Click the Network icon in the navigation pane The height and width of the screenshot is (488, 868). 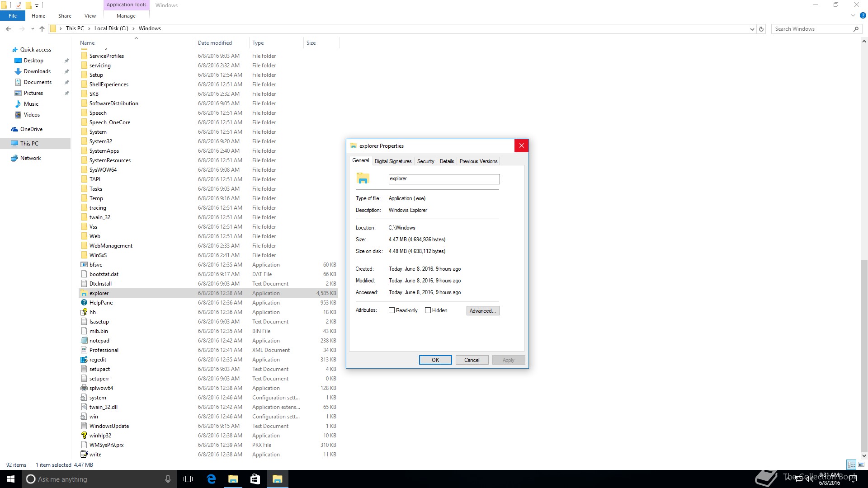[x=14, y=158]
